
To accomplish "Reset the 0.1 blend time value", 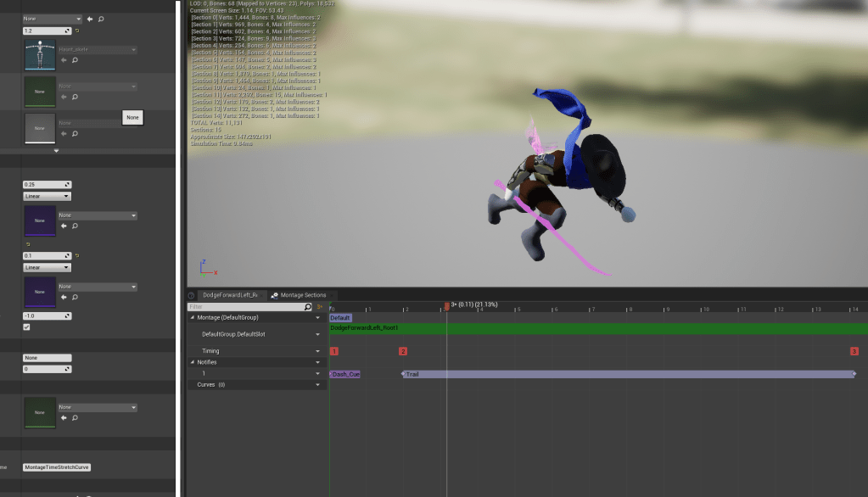I will pos(77,255).
